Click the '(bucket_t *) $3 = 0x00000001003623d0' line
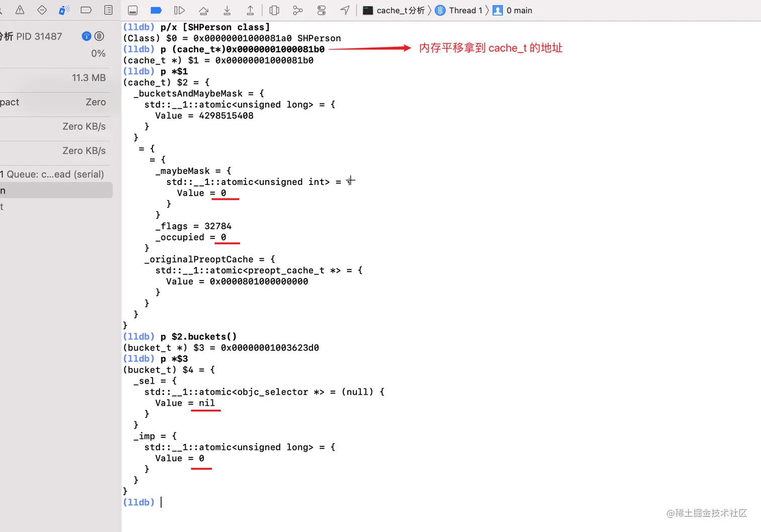This screenshot has width=761, height=532. (221, 348)
